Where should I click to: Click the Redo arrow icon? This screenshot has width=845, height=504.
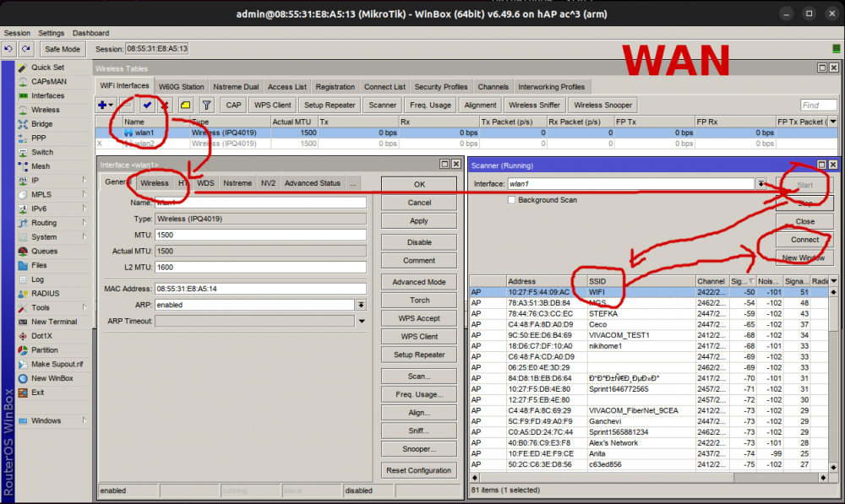click(26, 50)
